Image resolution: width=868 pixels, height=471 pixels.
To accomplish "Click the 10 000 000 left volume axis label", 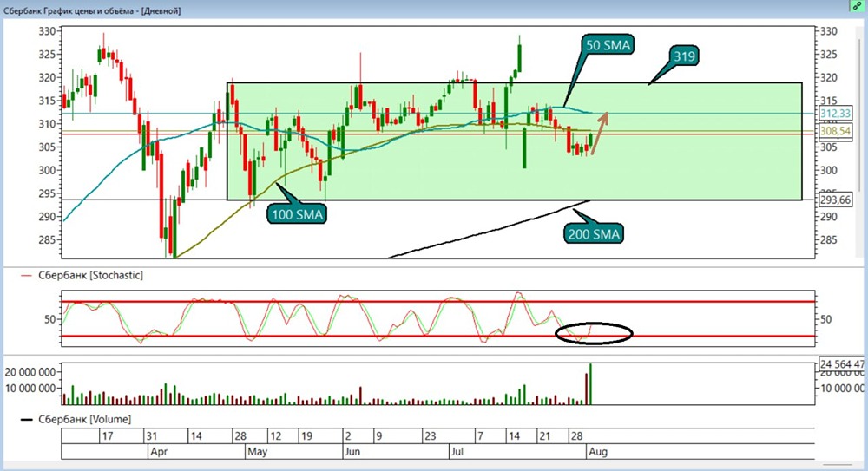I will click(30, 389).
